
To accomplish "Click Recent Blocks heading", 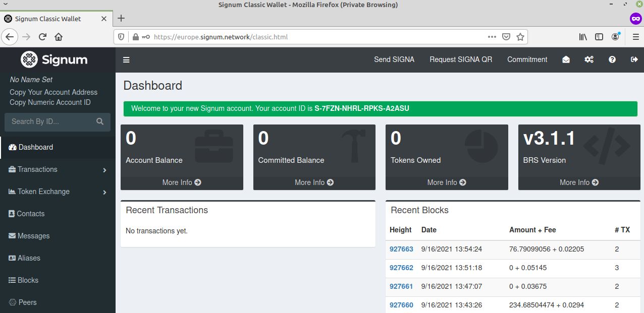I will click(419, 210).
